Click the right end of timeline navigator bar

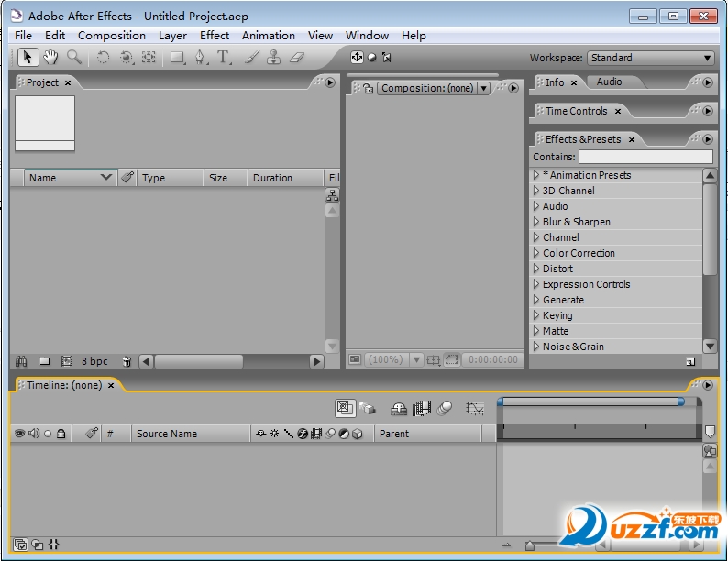click(680, 401)
